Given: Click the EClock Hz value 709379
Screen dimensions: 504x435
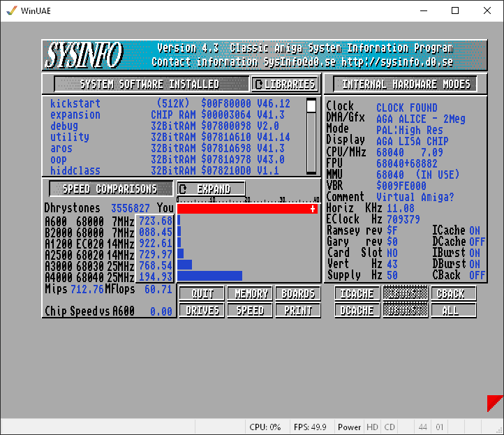Looking at the screenshot, I should click(x=403, y=219).
